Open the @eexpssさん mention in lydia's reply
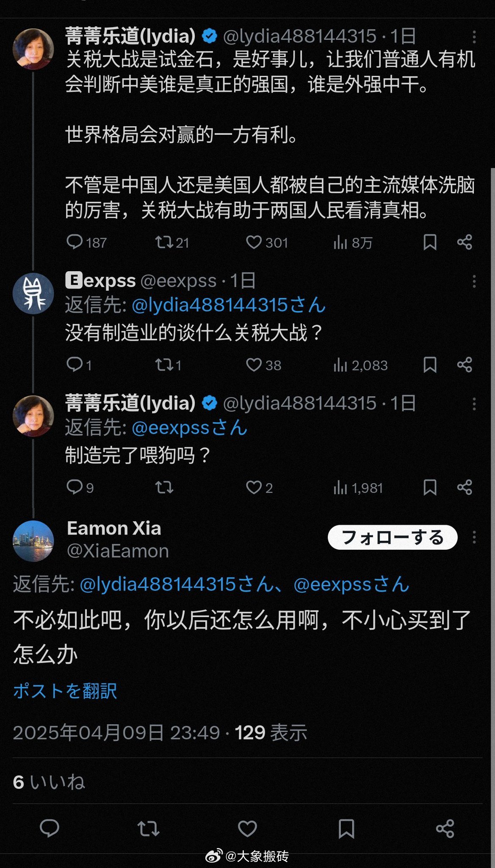 click(189, 428)
